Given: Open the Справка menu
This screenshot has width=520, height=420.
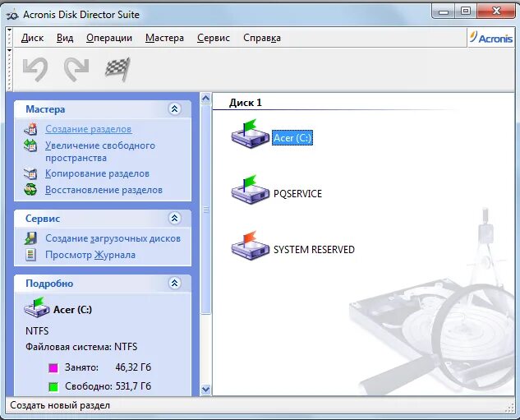Looking at the screenshot, I should [x=262, y=38].
